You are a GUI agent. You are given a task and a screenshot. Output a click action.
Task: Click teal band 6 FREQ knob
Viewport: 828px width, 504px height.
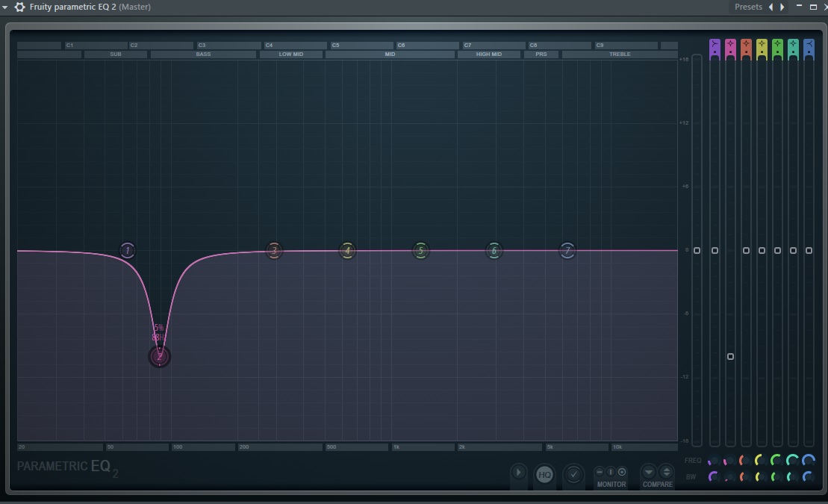click(x=793, y=461)
